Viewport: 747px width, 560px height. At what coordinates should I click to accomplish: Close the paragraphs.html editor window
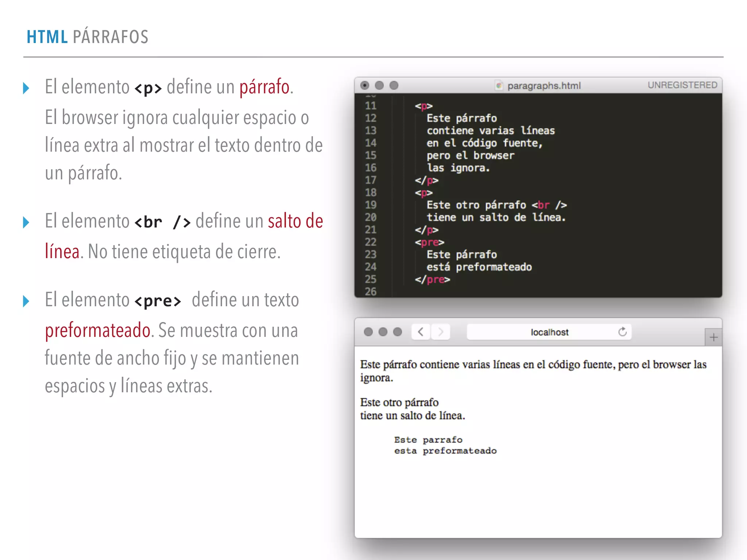365,85
